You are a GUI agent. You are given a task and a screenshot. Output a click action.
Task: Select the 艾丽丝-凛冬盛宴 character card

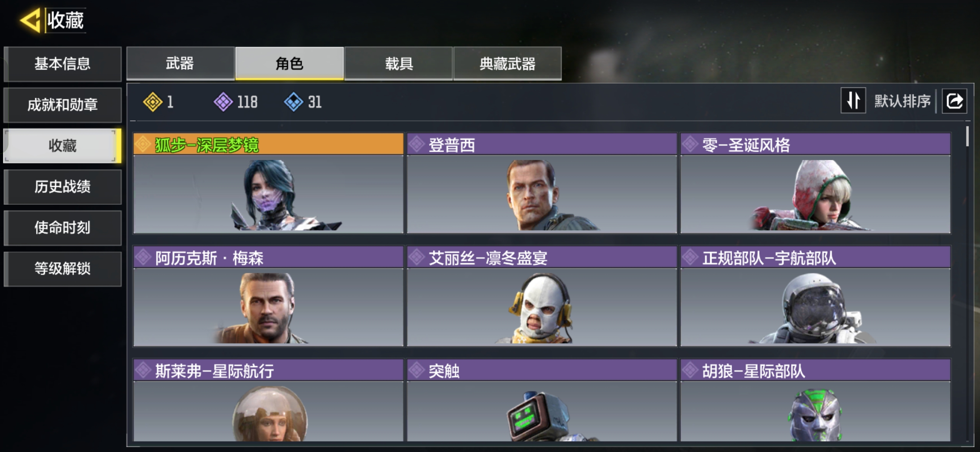[542, 296]
